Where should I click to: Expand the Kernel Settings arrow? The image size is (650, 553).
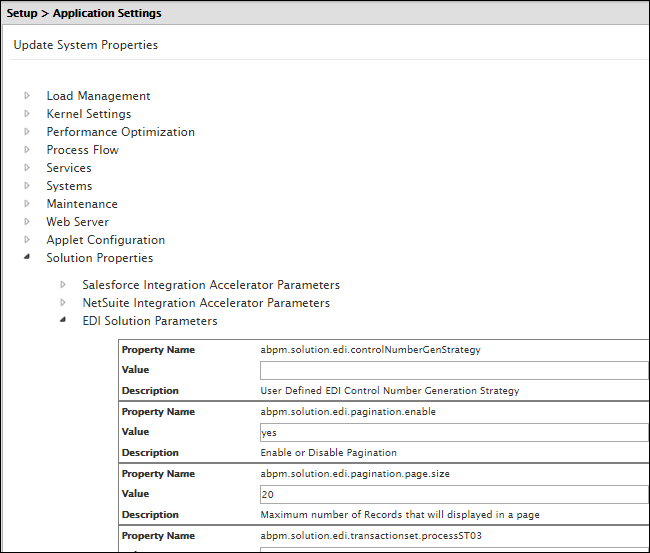(x=28, y=114)
